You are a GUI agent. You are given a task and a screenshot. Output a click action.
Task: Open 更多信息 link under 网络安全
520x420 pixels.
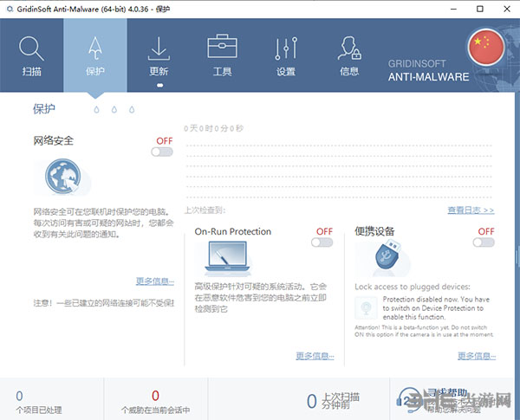click(155, 281)
